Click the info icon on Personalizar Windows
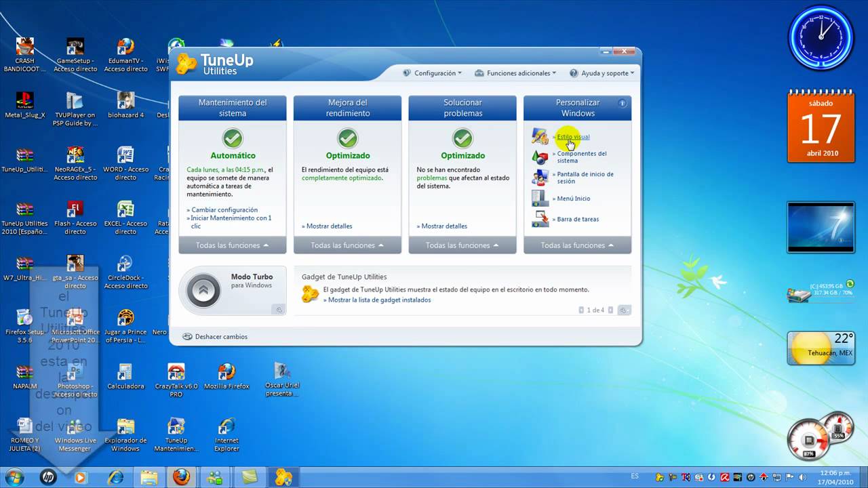Screen dimensions: 868x488 (622, 103)
